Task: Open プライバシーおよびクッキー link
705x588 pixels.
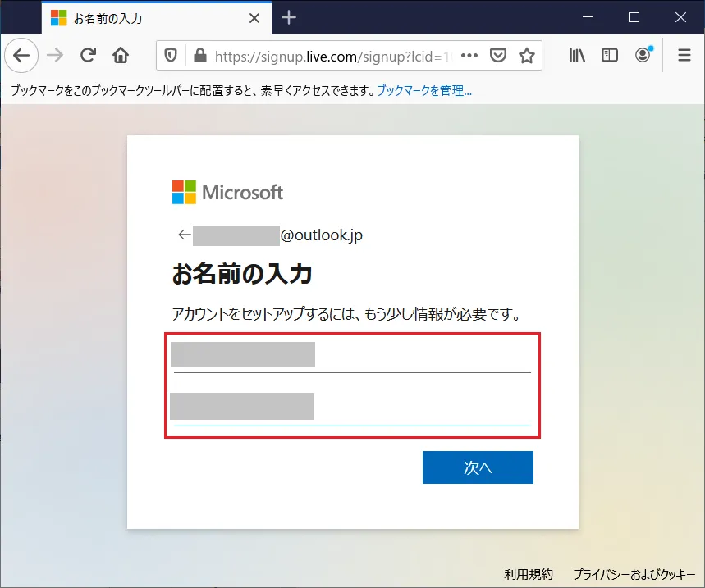Action: tap(634, 574)
